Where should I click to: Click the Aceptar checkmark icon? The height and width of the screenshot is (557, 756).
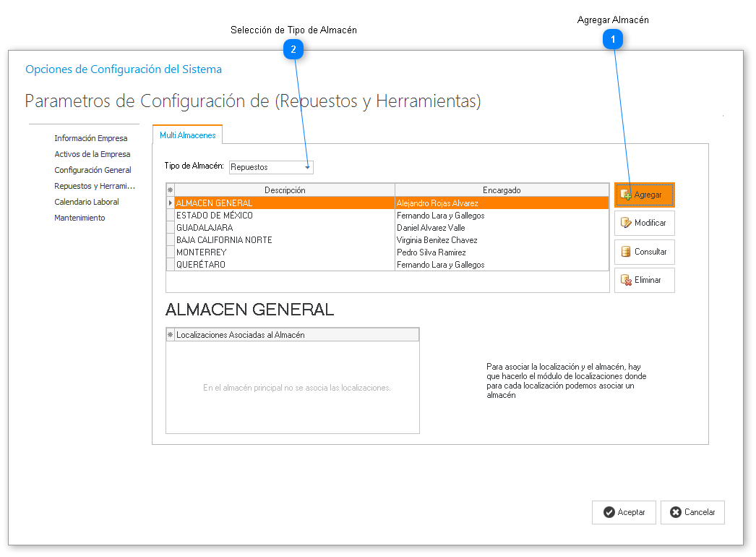tap(609, 512)
